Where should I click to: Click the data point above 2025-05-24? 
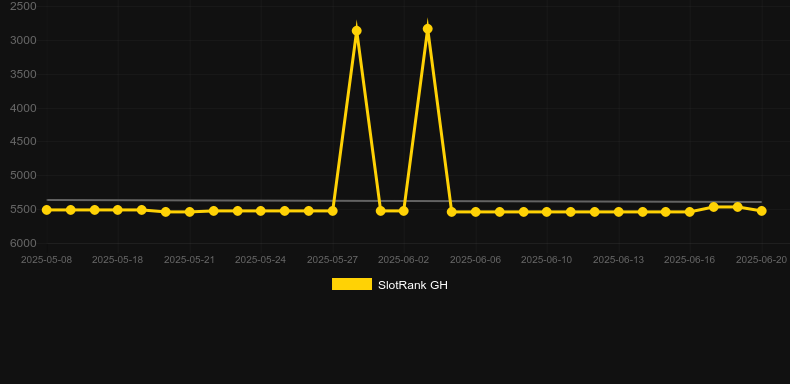click(x=260, y=211)
